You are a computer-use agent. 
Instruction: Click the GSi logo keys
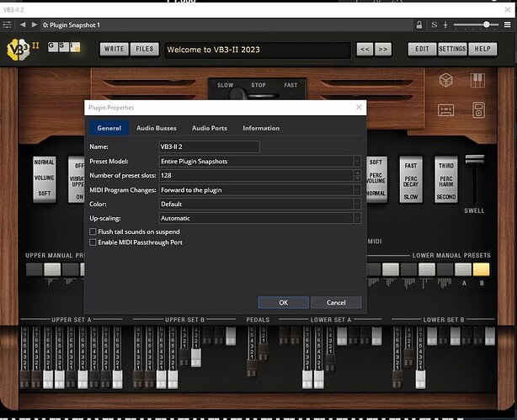pos(64,47)
